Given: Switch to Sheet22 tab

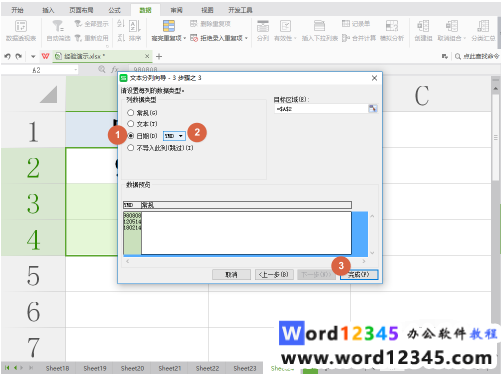Looking at the screenshot, I should [x=207, y=368].
